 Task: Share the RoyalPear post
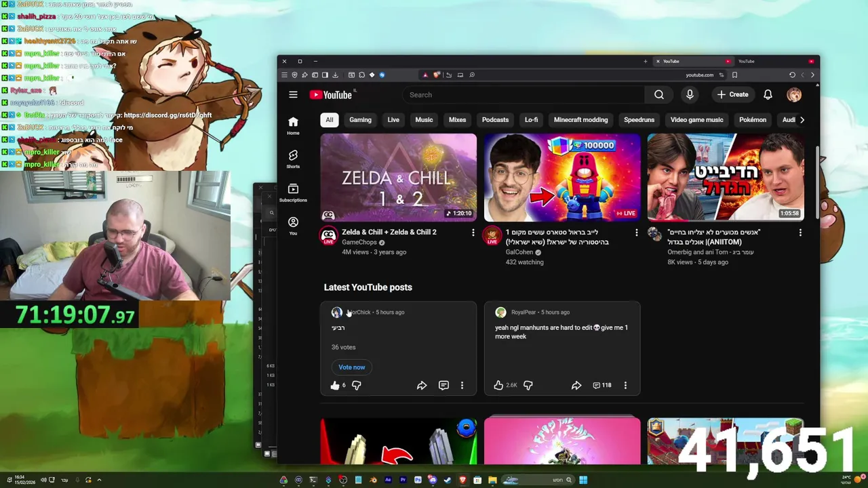[576, 385]
